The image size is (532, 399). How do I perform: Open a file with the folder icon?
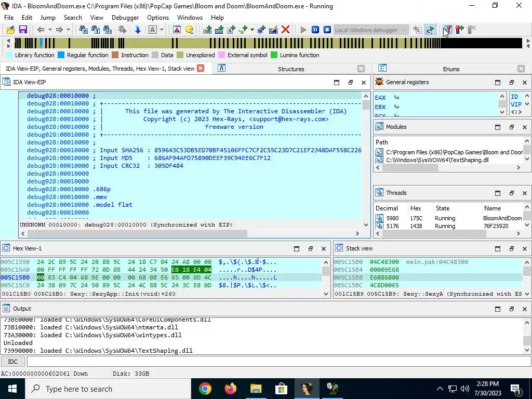pyautogui.click(x=11, y=30)
